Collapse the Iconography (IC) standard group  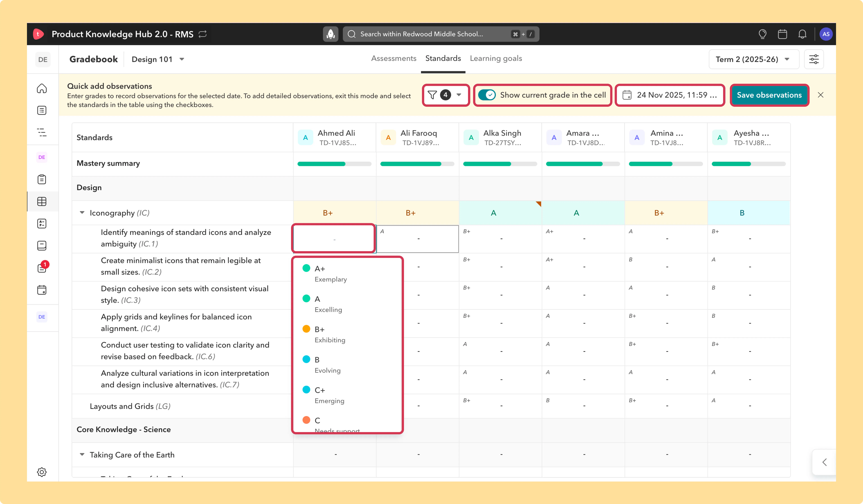click(82, 213)
